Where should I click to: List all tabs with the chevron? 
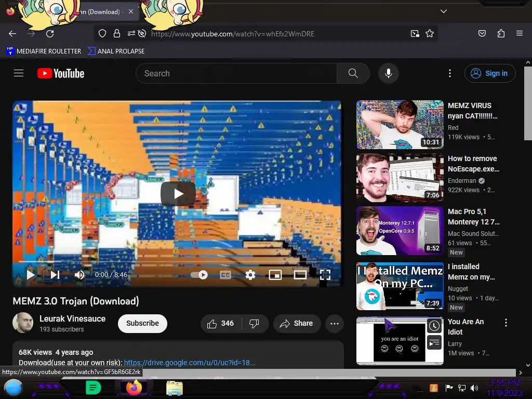pyautogui.click(x=443, y=11)
